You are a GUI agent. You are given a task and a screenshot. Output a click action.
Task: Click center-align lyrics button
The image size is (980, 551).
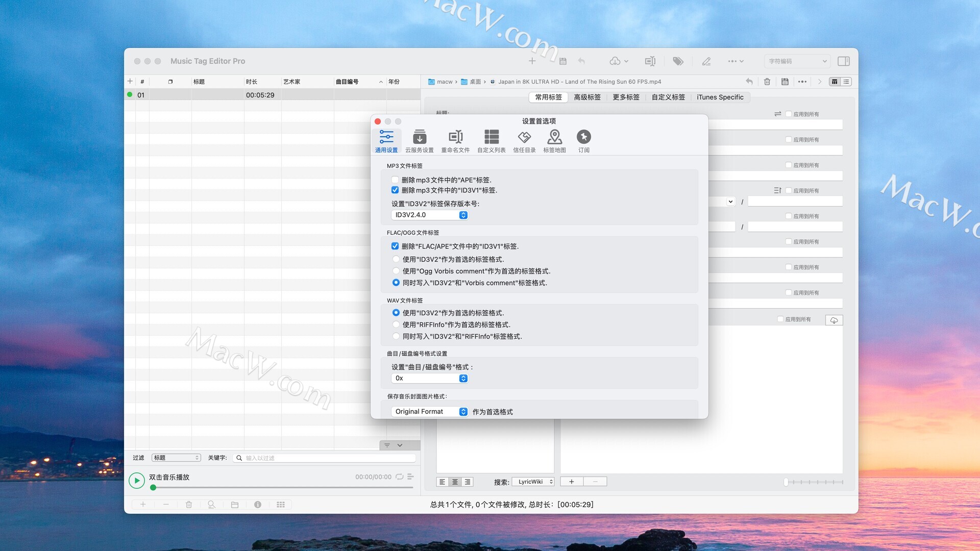pyautogui.click(x=455, y=482)
